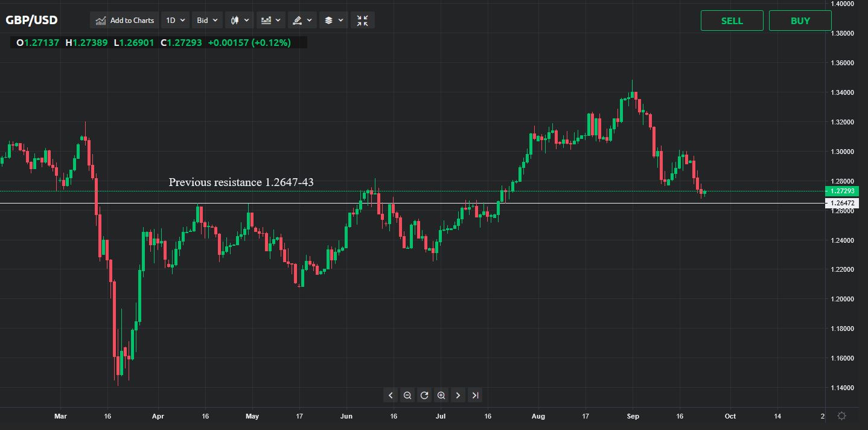
Task: Click the Jun date axis label
Action: (346, 416)
